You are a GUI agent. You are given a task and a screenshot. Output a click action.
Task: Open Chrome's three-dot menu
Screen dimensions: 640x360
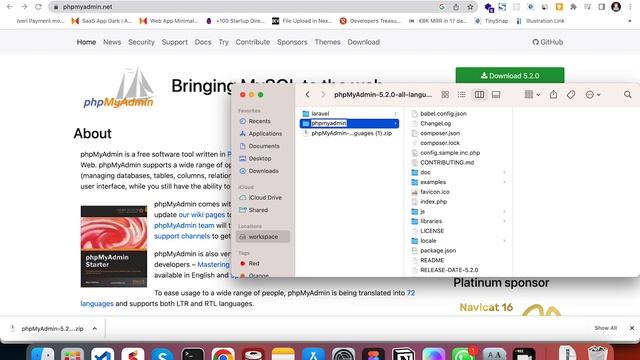point(631,7)
